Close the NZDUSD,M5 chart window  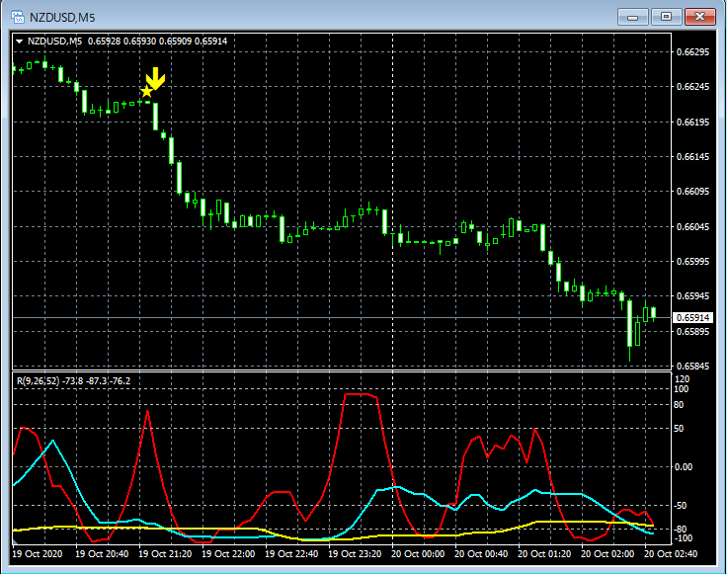click(x=701, y=16)
